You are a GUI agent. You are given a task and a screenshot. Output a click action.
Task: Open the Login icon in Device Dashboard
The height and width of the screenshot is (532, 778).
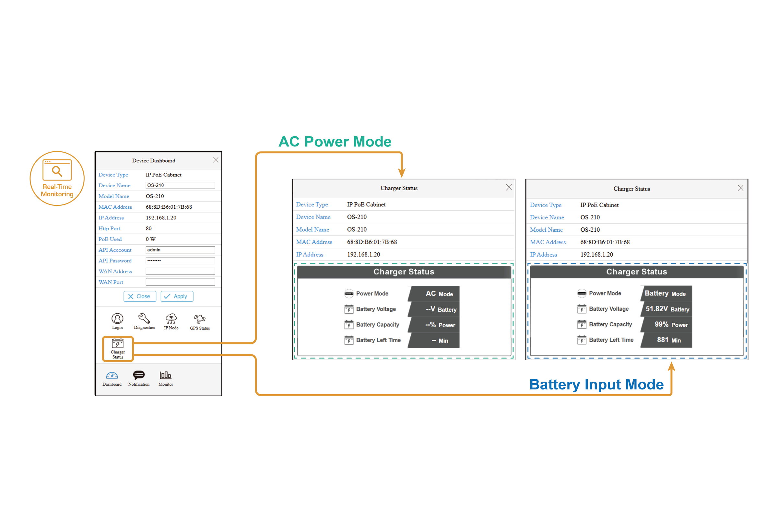(x=117, y=321)
